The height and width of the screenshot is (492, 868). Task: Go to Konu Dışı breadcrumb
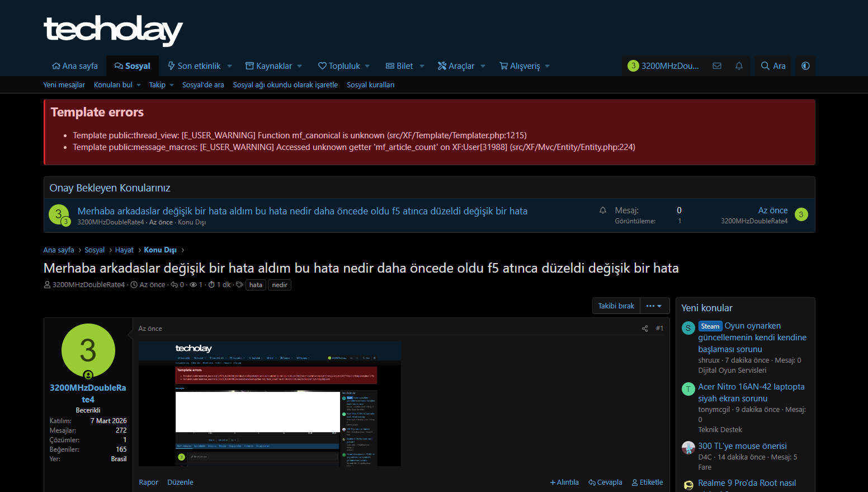tap(161, 250)
